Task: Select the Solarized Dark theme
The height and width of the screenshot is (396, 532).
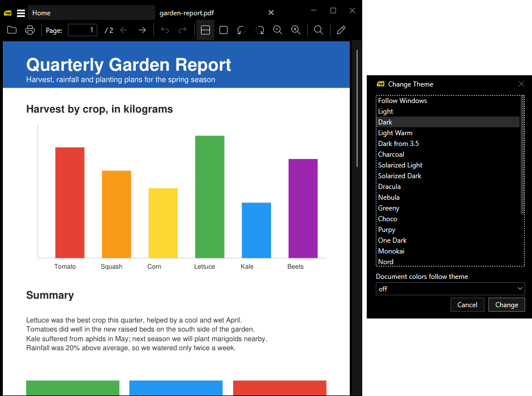Action: click(448, 175)
